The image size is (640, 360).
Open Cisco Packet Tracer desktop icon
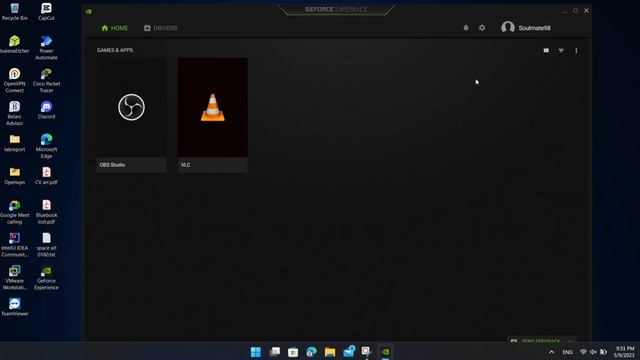[x=46, y=81]
